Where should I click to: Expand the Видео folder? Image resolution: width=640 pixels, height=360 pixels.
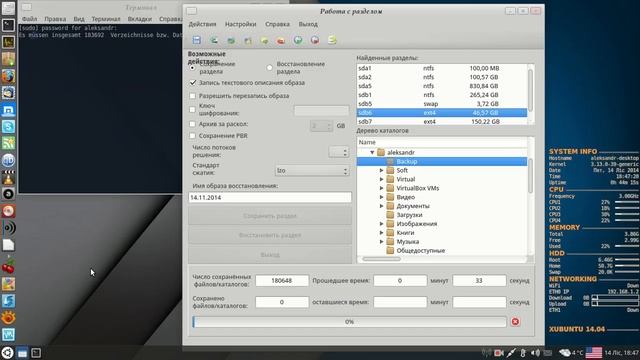(x=382, y=197)
